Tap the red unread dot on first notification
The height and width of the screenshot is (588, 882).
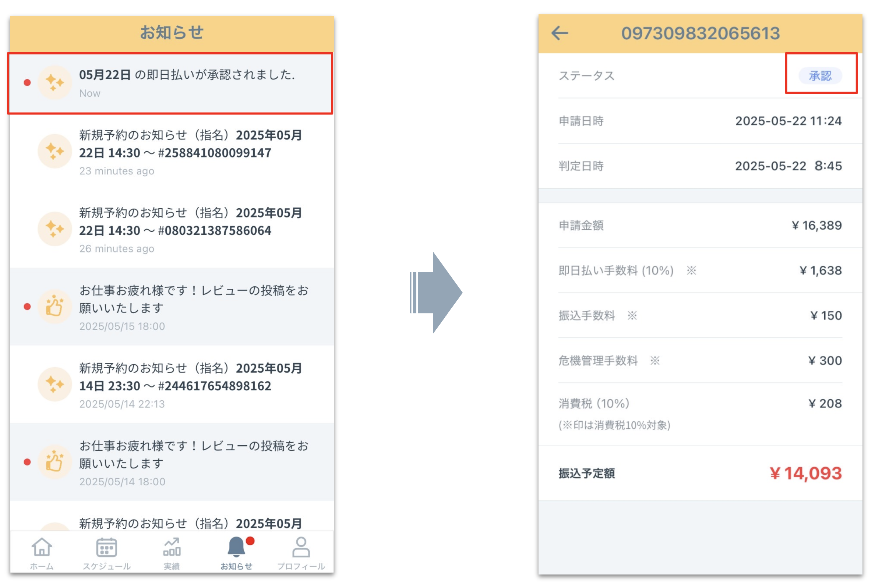point(27,82)
